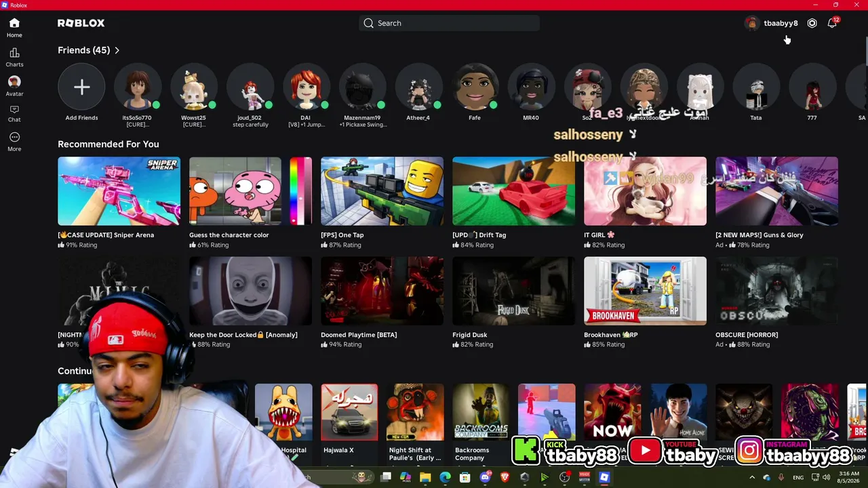This screenshot has height=488, width=868.
Task: Open the [FPS] One Tap game thumbnail
Action: (x=382, y=191)
